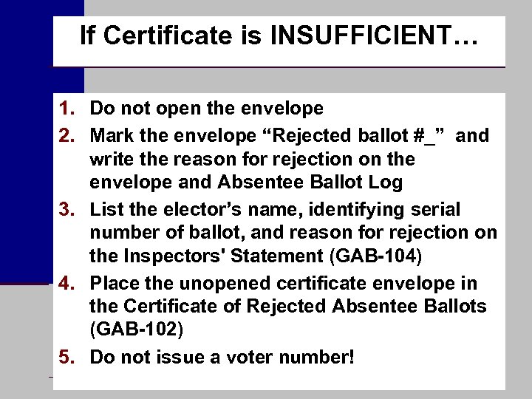Click the list number "2."

click(69, 135)
